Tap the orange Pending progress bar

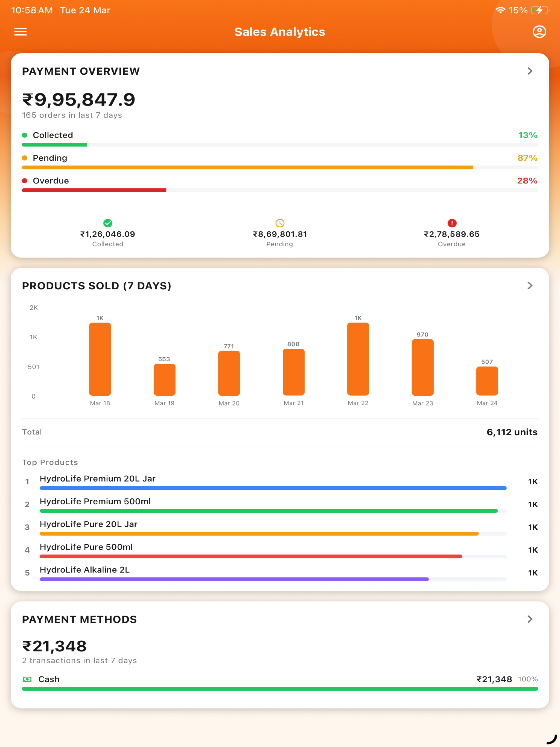[x=280, y=168]
